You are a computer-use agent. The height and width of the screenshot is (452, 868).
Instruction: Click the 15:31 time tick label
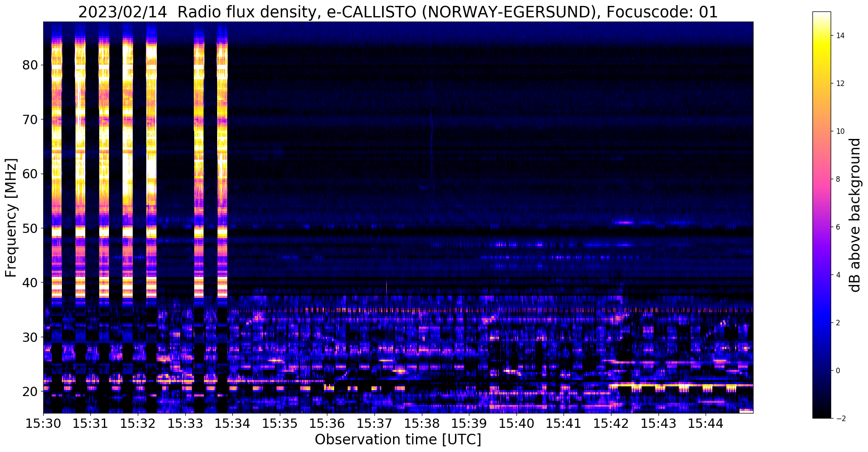point(90,423)
